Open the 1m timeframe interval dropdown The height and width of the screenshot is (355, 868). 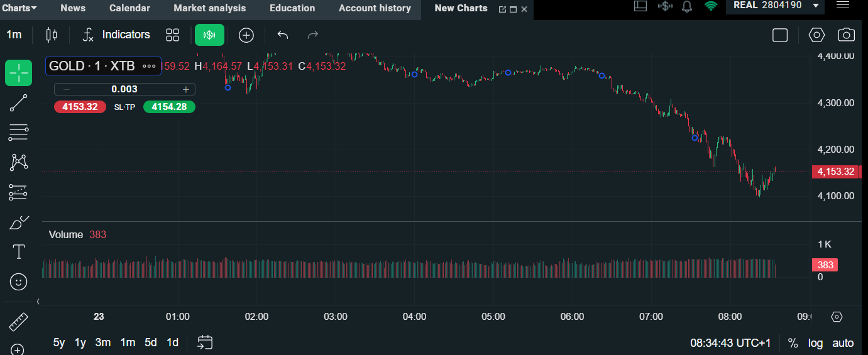(14, 35)
